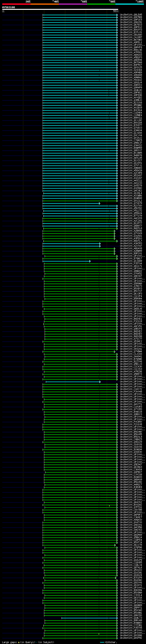Select hit label UniRef100_A2XTA7

tap(131, 246)
